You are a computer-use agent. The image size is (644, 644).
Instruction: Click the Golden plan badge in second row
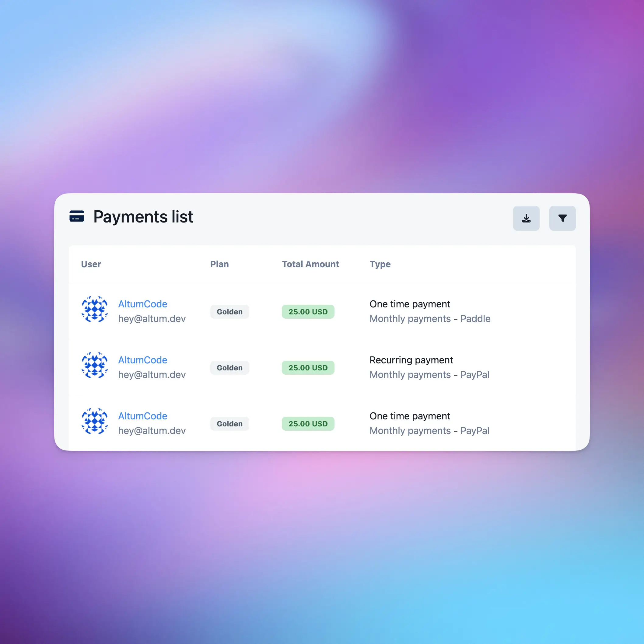[230, 368]
